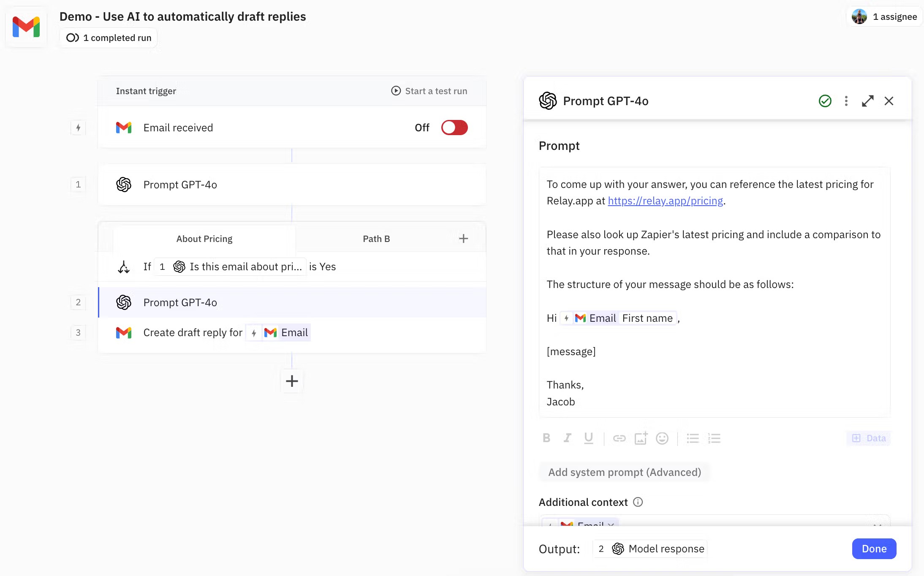
Task: Click the OpenAI logo in panel header
Action: pyautogui.click(x=548, y=101)
